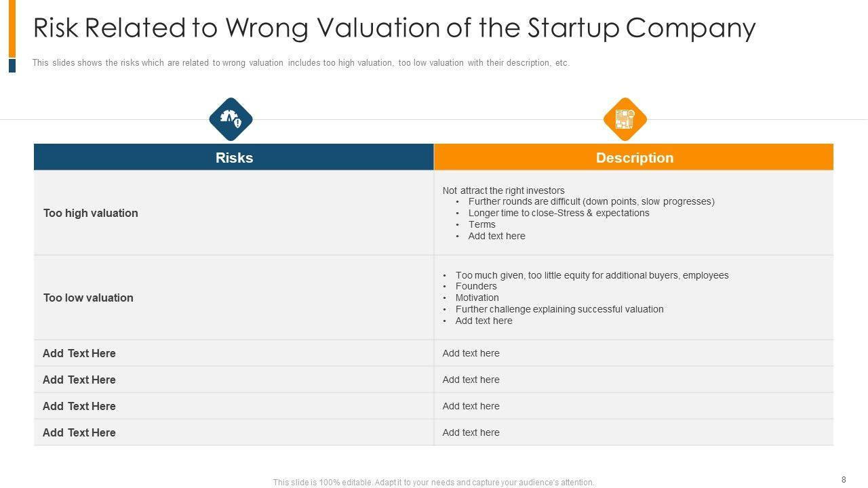Viewport: 868px width, 488px height.
Task: Select 'Not attract the right investors' text
Action: tap(503, 190)
